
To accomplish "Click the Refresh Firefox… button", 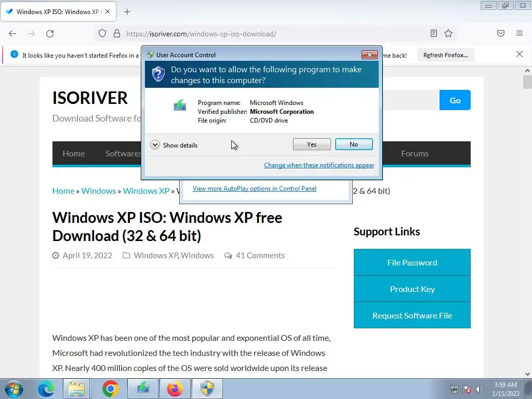I will point(445,55).
